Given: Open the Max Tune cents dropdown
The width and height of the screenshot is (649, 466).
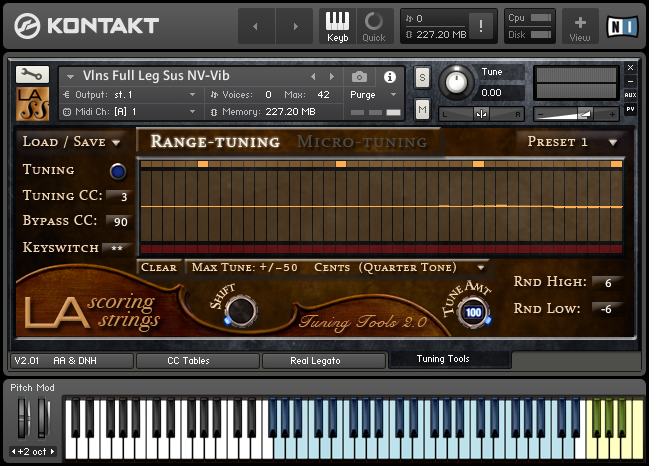Looking at the screenshot, I should coord(337,267).
